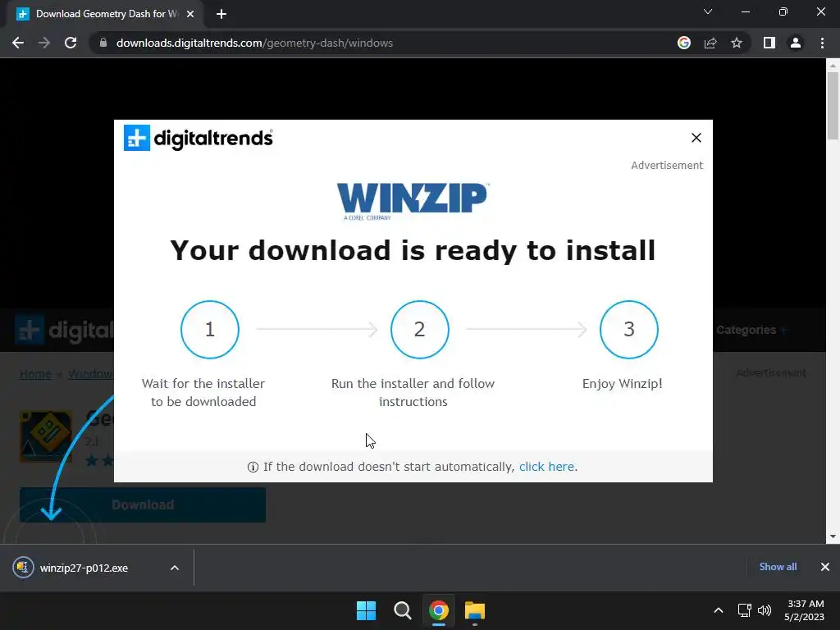Open the side panel icon

pos(769,43)
